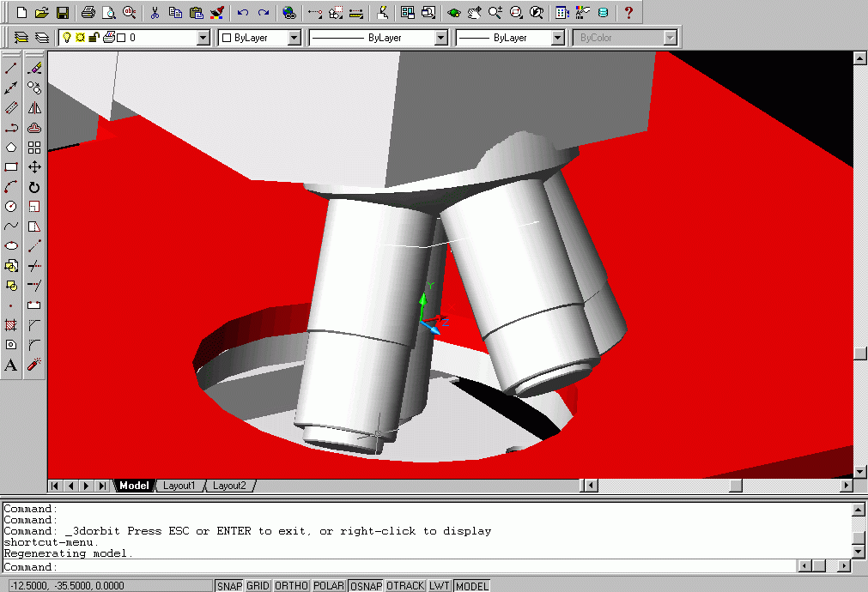This screenshot has height=592, width=868.
Task: Disable OSNAP in status bar
Action: tap(365, 586)
